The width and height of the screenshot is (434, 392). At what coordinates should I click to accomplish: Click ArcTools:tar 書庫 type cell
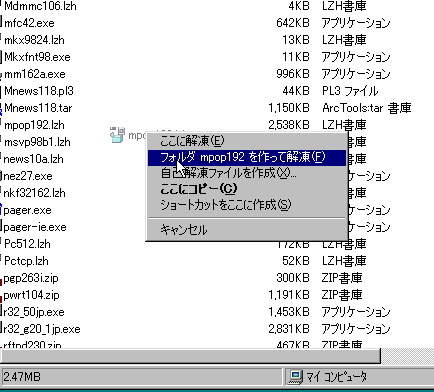point(367,108)
